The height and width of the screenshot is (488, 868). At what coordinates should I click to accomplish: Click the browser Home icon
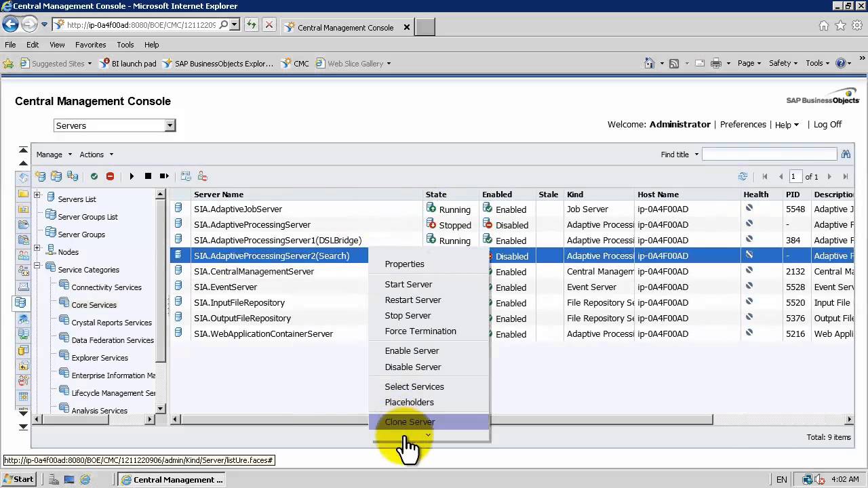(x=823, y=26)
